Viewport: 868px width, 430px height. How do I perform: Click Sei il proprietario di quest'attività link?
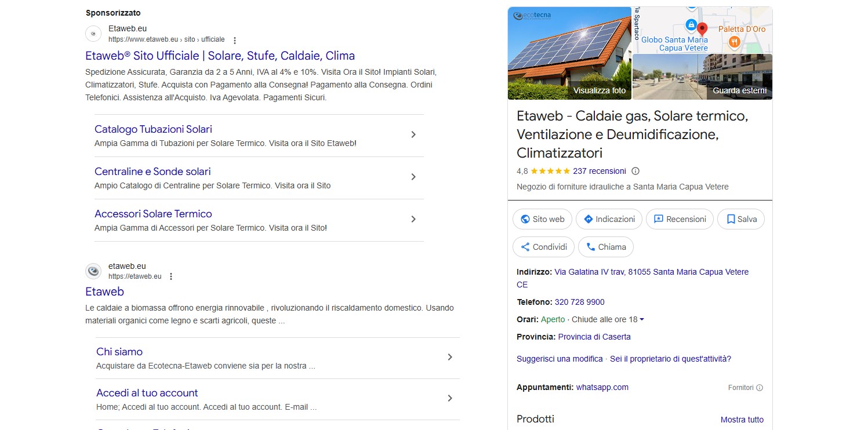[670, 359]
